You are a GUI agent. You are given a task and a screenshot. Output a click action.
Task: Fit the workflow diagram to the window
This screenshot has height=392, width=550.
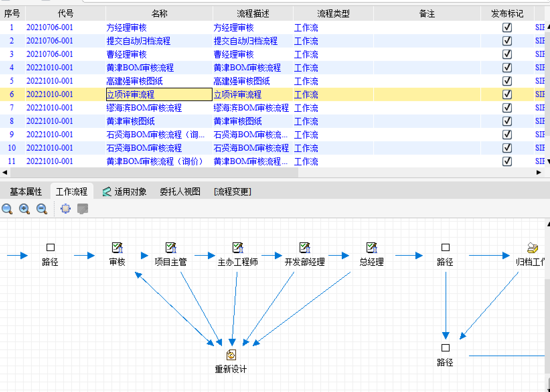(66, 209)
